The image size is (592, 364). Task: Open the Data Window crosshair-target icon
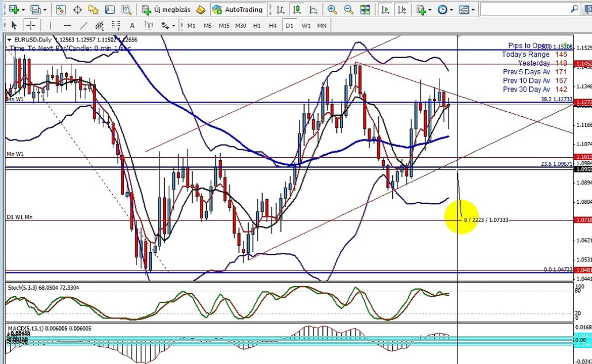click(77, 10)
